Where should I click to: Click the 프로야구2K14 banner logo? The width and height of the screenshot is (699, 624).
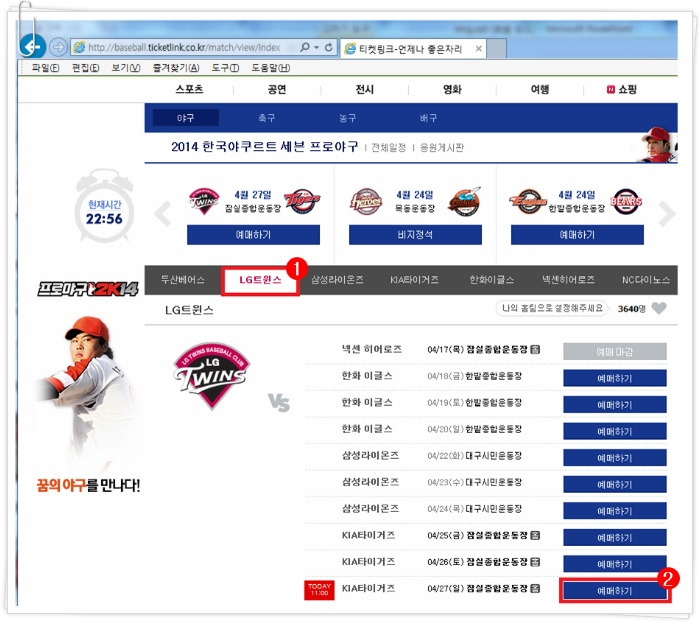click(88, 289)
